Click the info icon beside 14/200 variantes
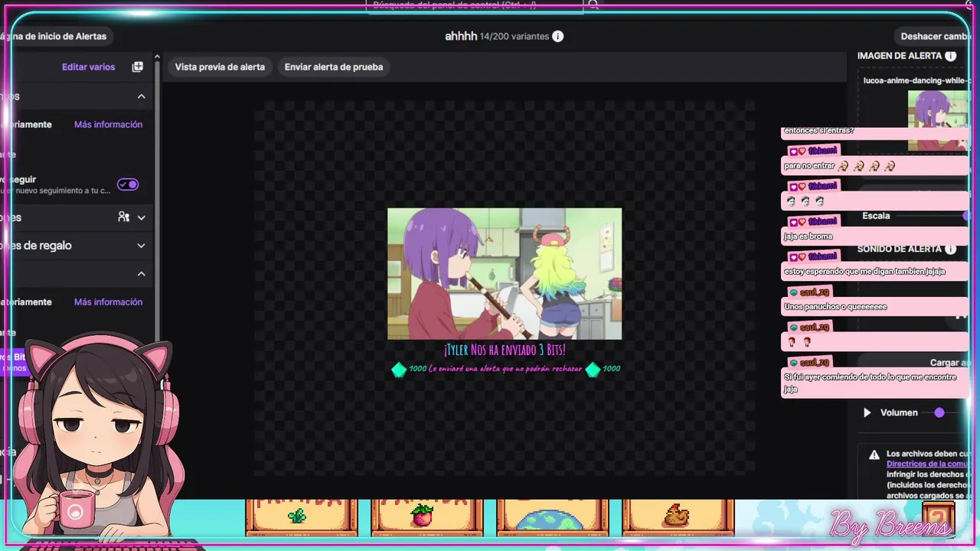 [558, 36]
